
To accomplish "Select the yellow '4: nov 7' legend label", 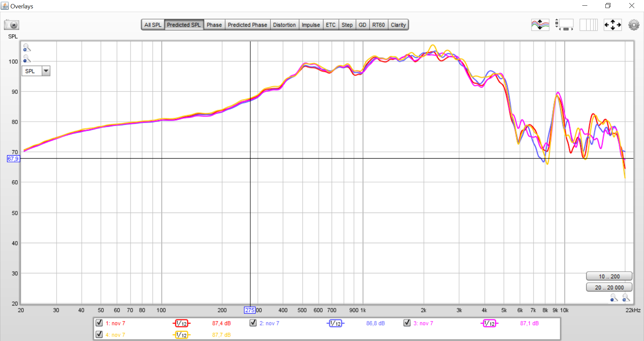I will 115,335.
